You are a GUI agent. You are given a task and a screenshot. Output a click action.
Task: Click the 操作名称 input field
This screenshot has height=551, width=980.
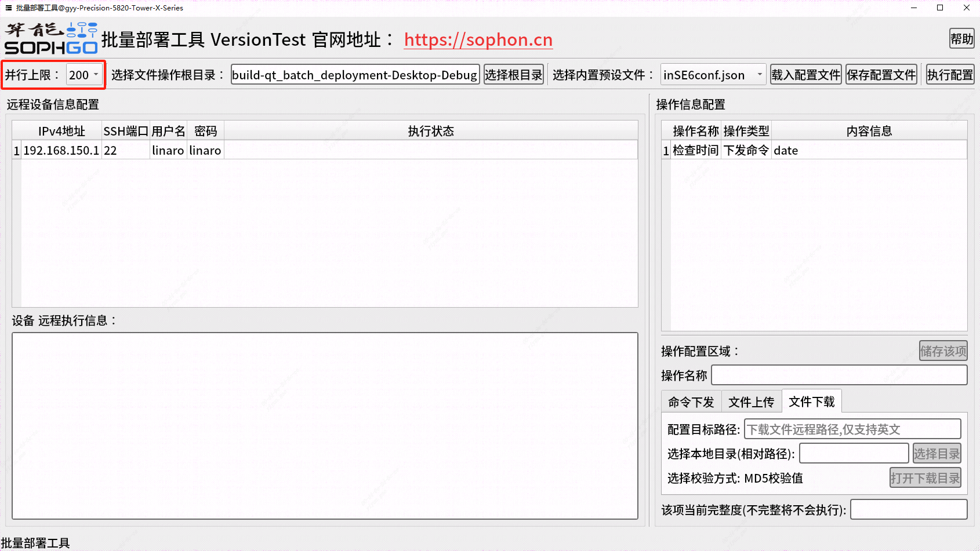(x=839, y=375)
